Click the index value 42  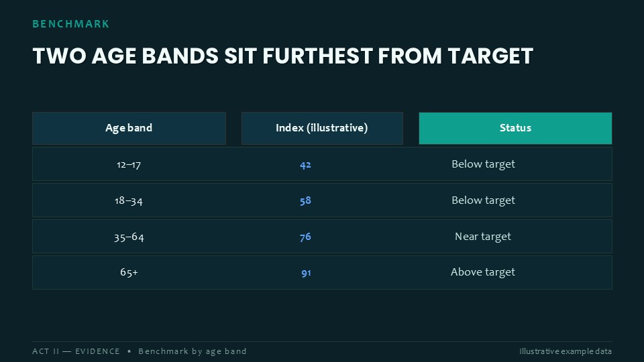point(306,165)
